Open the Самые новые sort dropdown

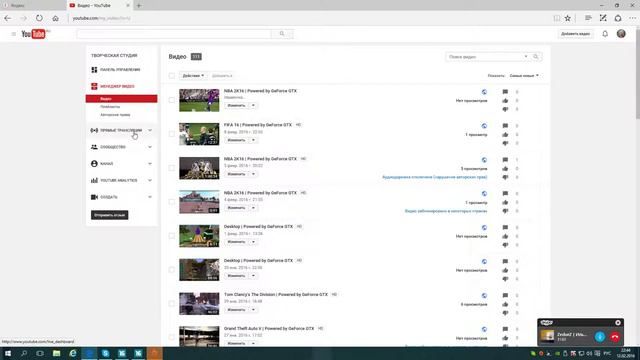point(524,76)
